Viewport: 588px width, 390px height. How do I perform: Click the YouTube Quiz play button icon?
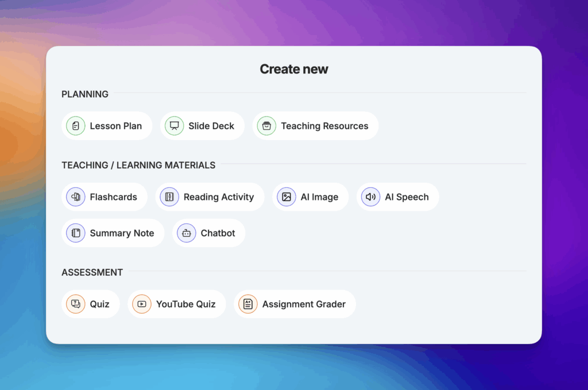coord(141,304)
